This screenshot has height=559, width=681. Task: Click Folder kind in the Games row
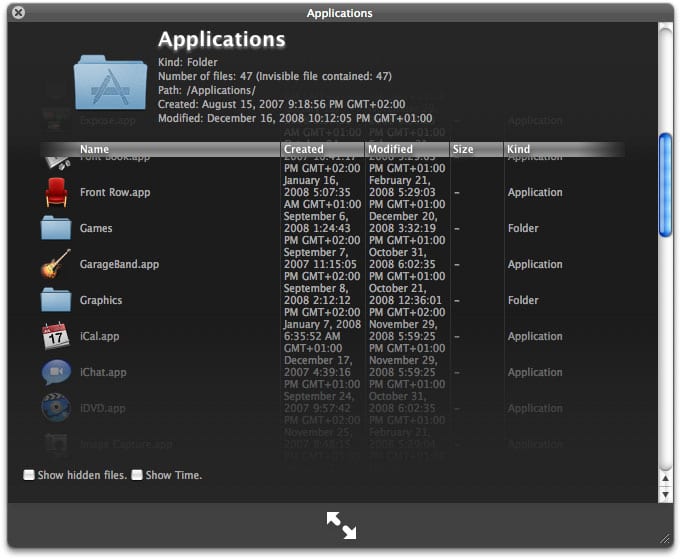pos(523,228)
